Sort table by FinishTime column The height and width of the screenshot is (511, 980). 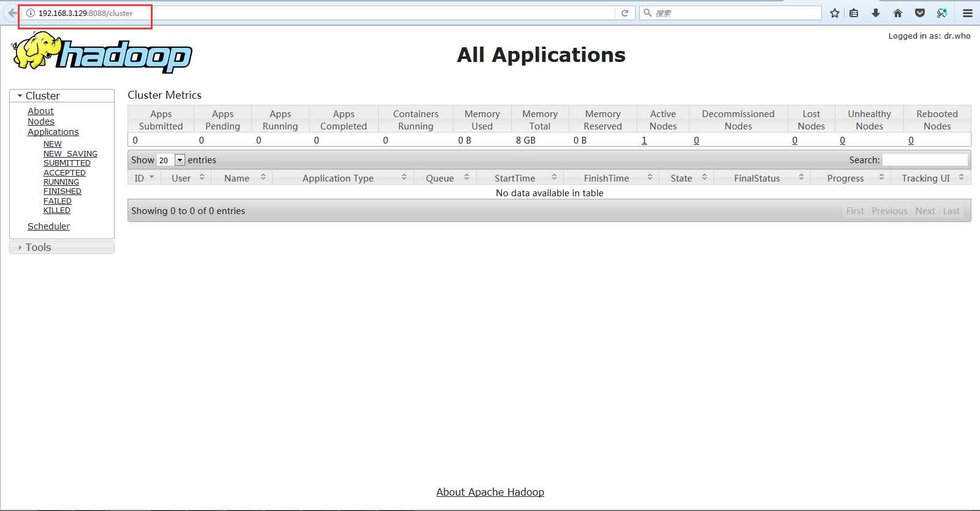click(x=612, y=178)
